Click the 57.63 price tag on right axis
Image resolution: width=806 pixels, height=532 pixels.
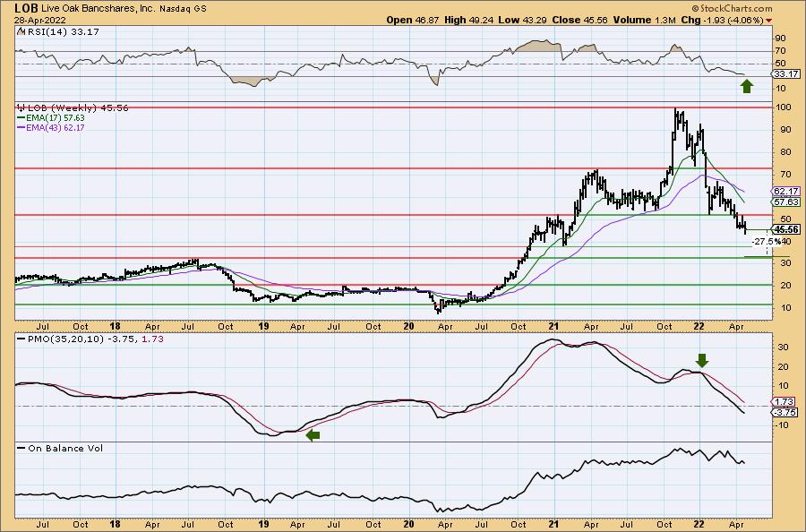786,202
